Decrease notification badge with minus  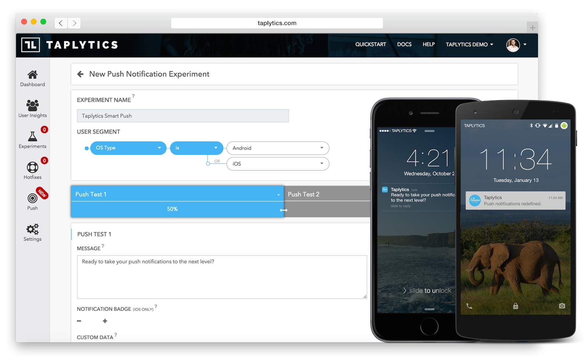(79, 321)
